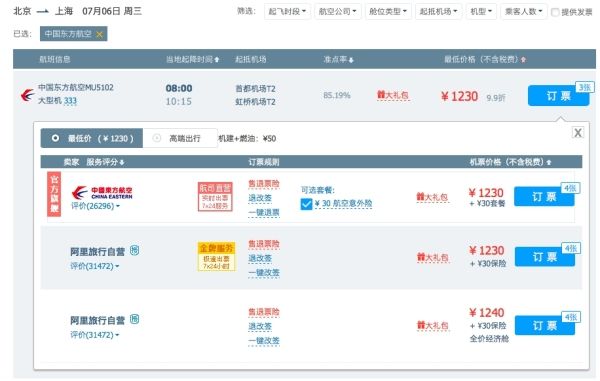
Task: Expand 评价(26296) reviews dropdown
Action: coord(95,206)
